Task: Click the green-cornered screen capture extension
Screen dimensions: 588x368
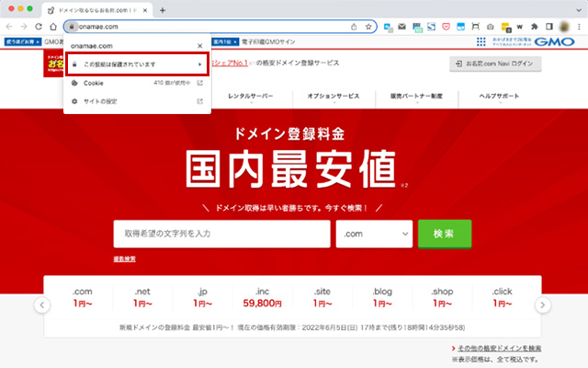Action: (475, 27)
